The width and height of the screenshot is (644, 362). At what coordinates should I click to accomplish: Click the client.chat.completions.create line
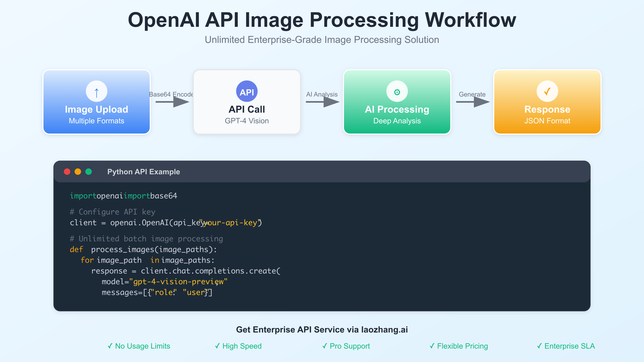coord(186,271)
